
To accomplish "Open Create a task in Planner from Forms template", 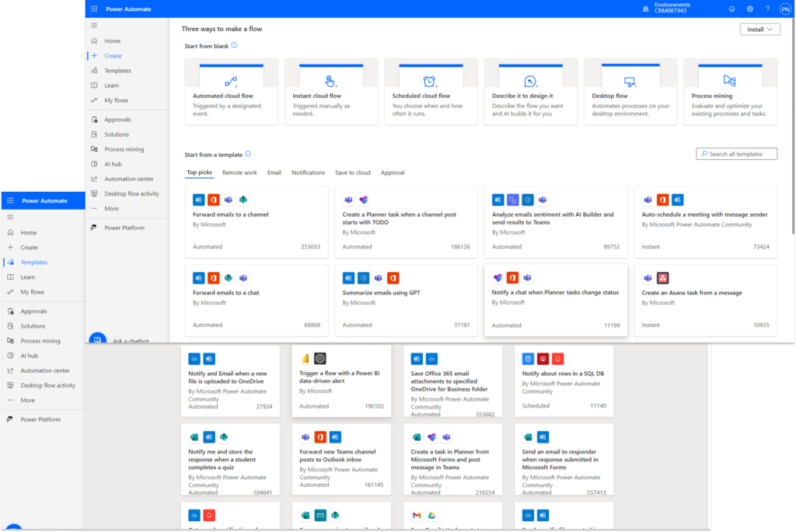I will (x=452, y=460).
